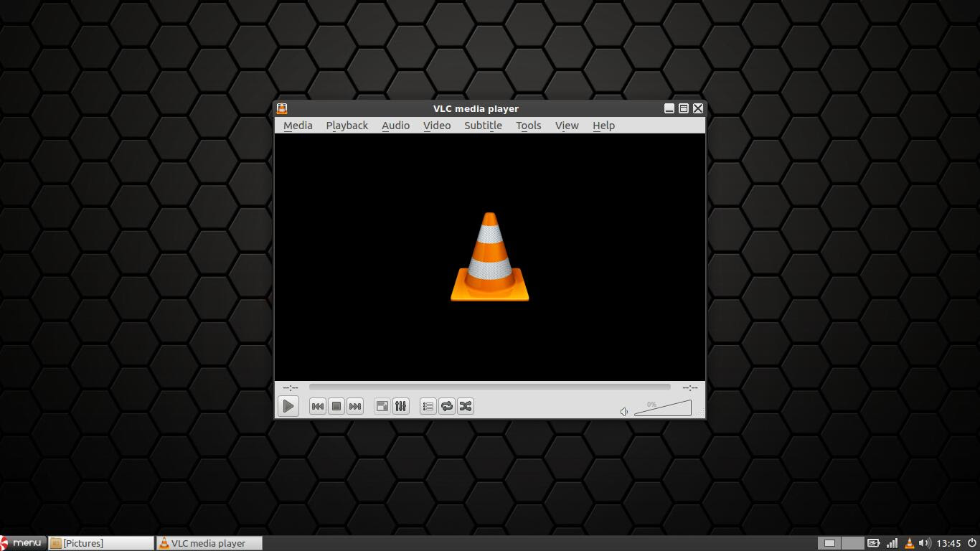Start playback with the Play button
The height and width of the screenshot is (551, 980).
click(x=288, y=406)
